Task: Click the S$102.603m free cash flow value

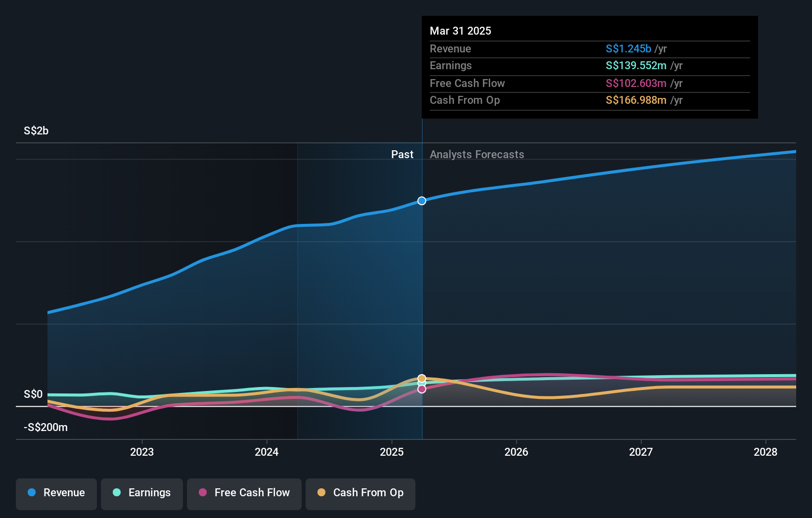Action: [636, 83]
